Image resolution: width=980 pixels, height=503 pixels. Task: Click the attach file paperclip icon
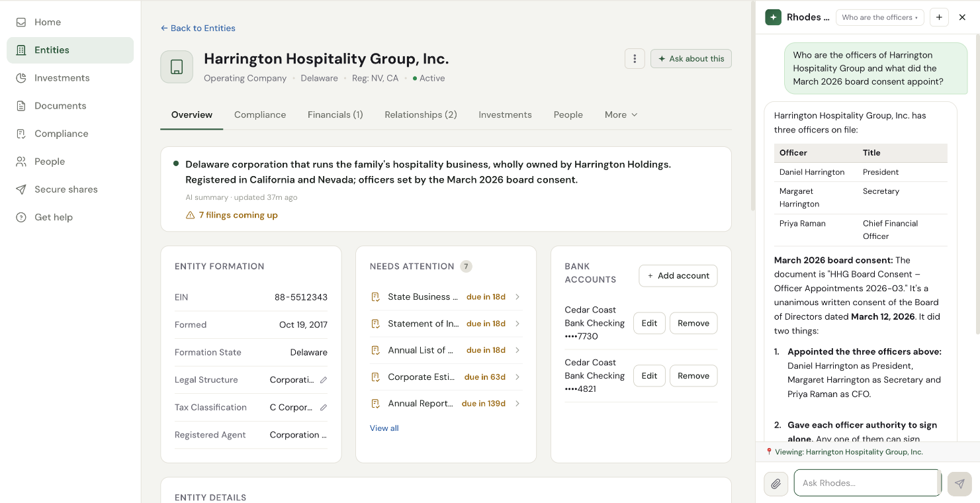(776, 484)
